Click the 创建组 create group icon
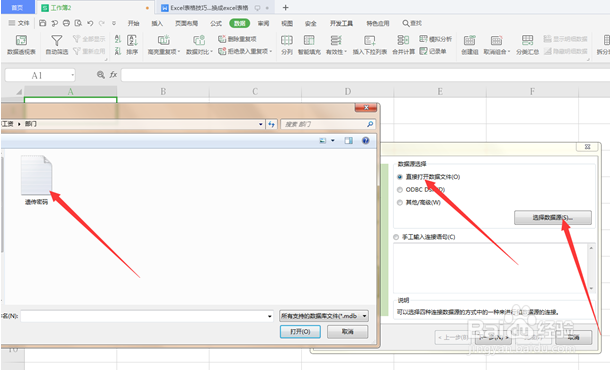610x370 pixels. 470,40
